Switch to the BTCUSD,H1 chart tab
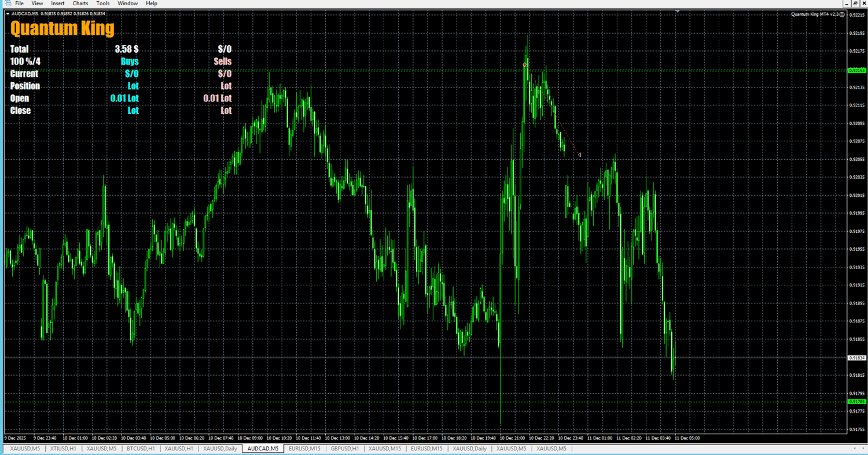The image size is (868, 455). [140, 449]
